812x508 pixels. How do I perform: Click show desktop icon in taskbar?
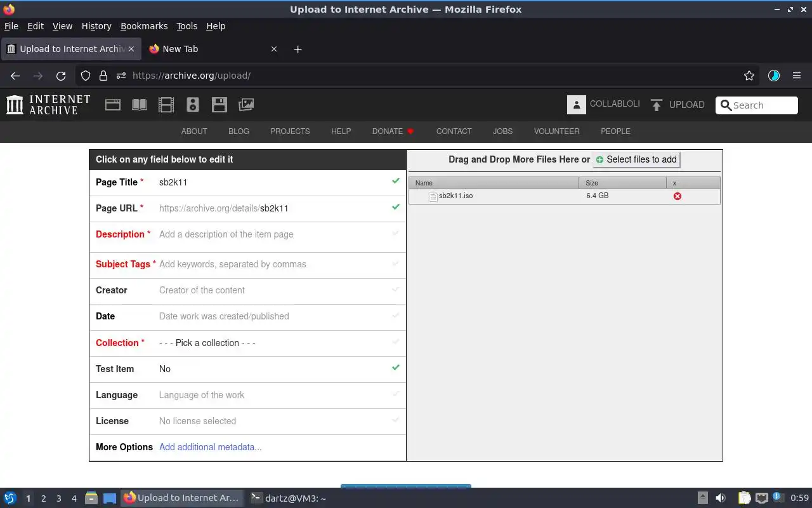tap(110, 498)
